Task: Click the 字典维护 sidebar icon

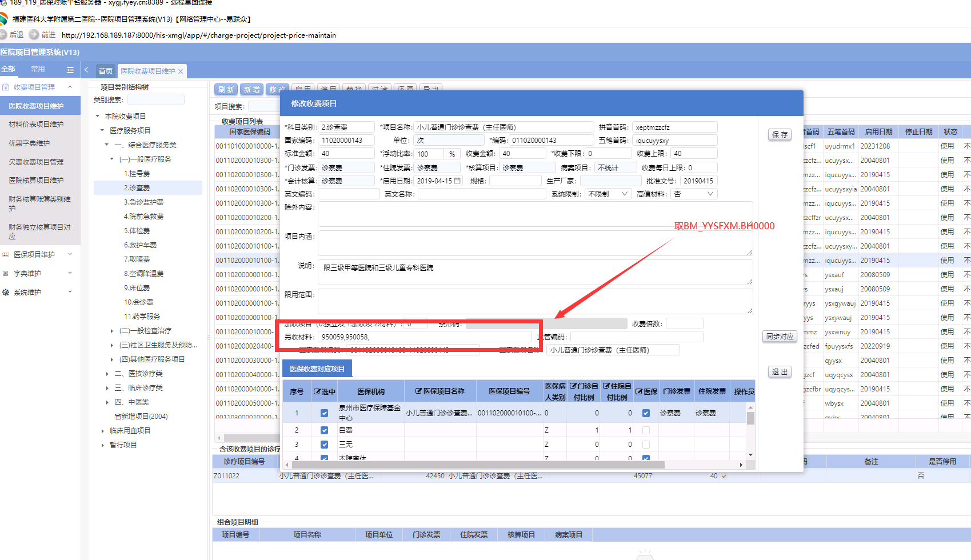Action: (x=6, y=274)
